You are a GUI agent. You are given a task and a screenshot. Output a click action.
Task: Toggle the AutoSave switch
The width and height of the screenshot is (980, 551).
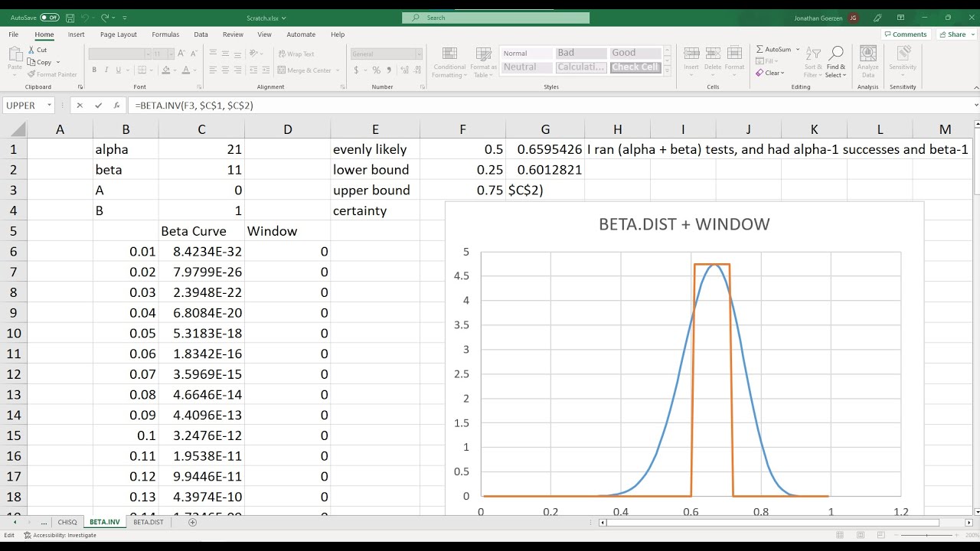click(x=50, y=17)
